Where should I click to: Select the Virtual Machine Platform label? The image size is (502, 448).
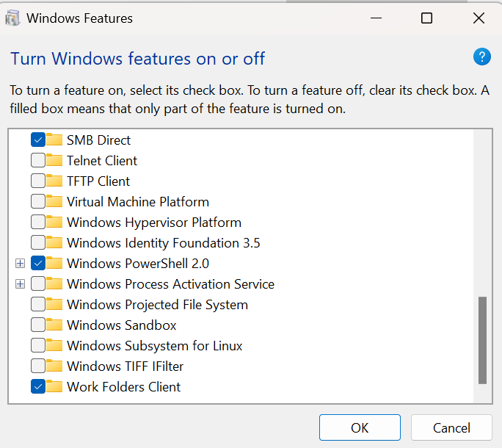(138, 202)
